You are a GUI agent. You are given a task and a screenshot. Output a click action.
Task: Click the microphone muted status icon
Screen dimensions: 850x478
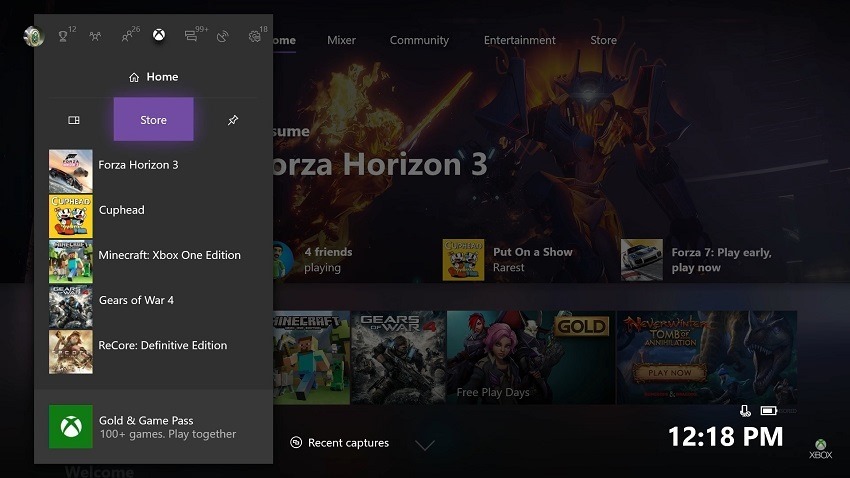point(745,411)
